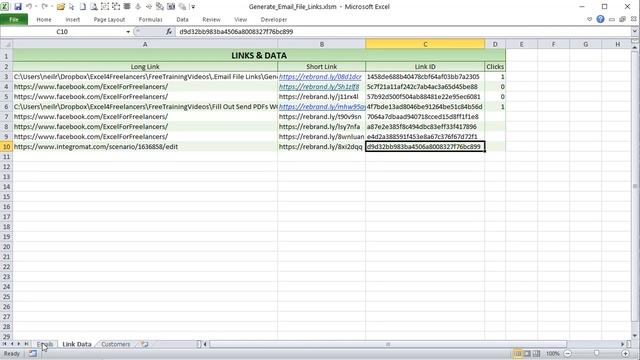Image resolution: width=640 pixels, height=360 pixels.
Task: Click the Select All corner triangle
Action: 6,44
